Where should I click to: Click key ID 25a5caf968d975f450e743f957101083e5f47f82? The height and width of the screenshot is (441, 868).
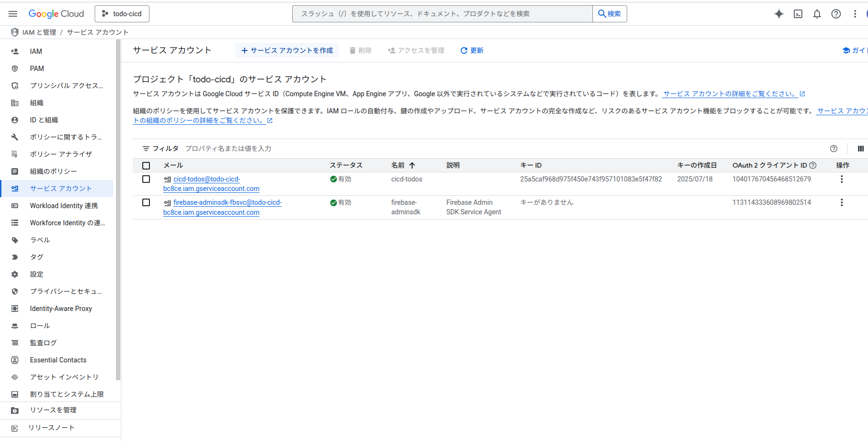point(591,179)
